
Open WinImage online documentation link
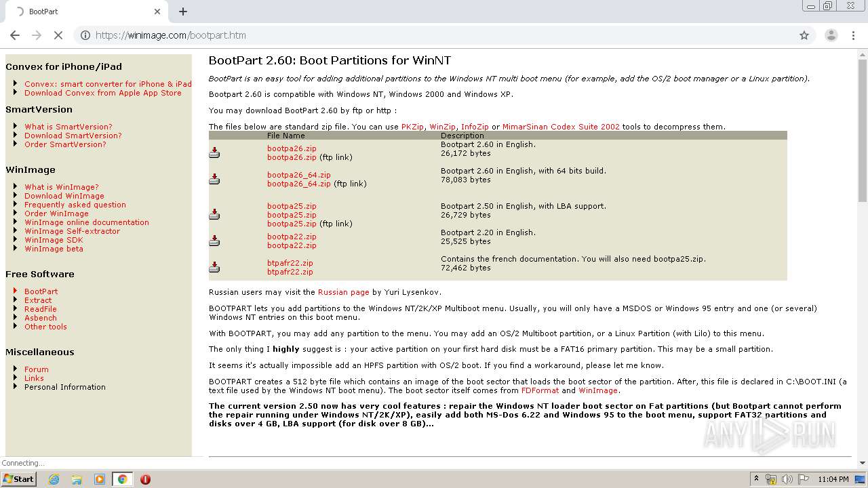(87, 222)
